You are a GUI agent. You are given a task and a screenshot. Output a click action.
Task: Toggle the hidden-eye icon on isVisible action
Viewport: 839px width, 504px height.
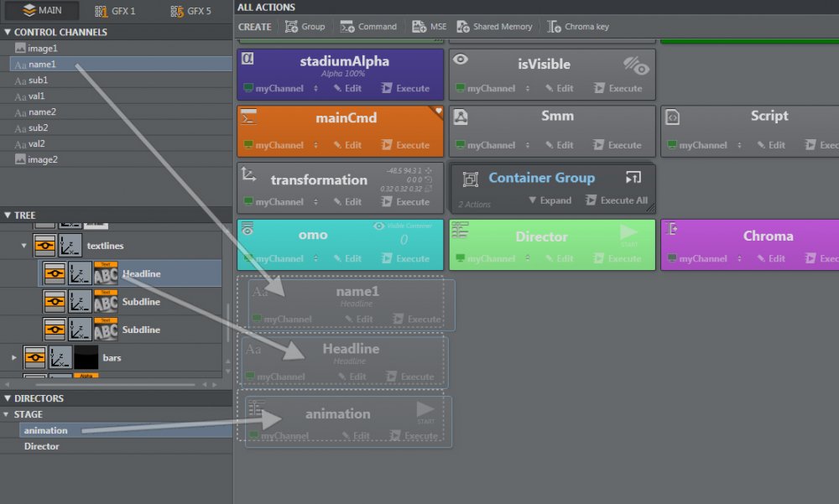point(636,65)
